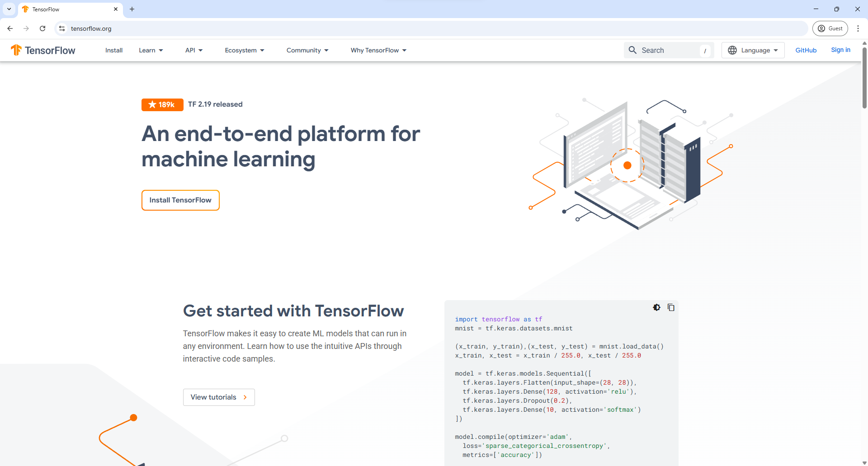The image size is (868, 466).
Task: Select the TensorFlow browser tab
Action: [x=70, y=9]
